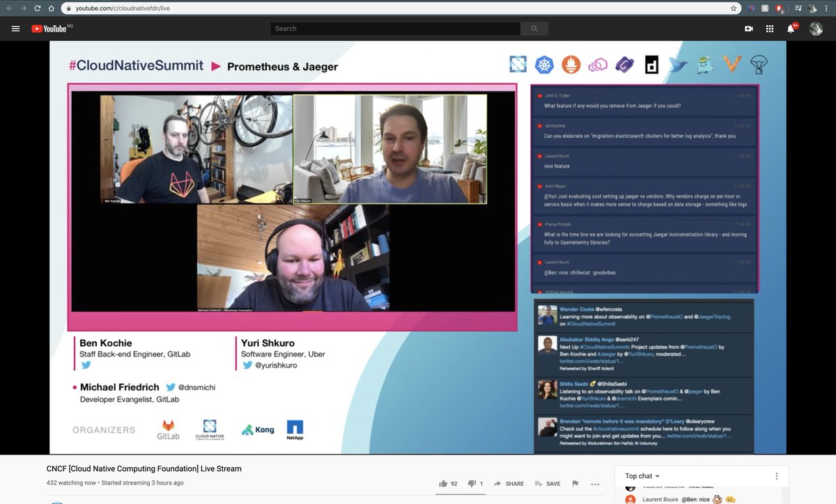Dislike the video with thumbs down
This screenshot has height=504, width=836.
476,483
